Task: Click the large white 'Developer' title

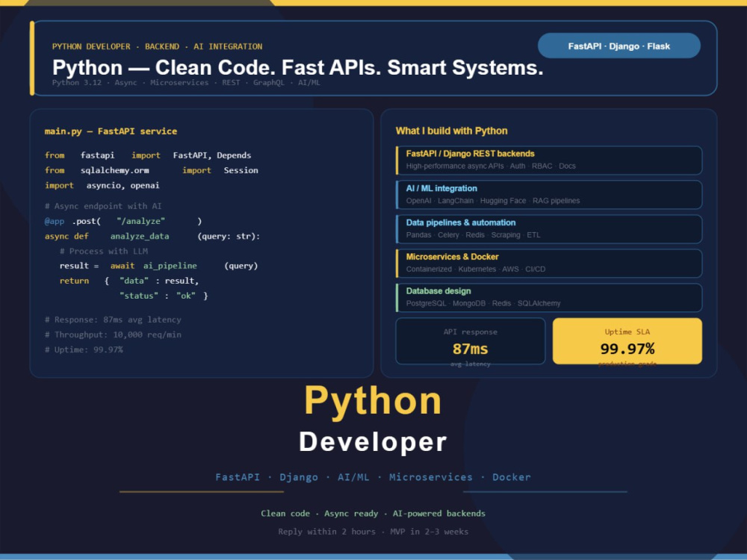Action: [x=373, y=442]
